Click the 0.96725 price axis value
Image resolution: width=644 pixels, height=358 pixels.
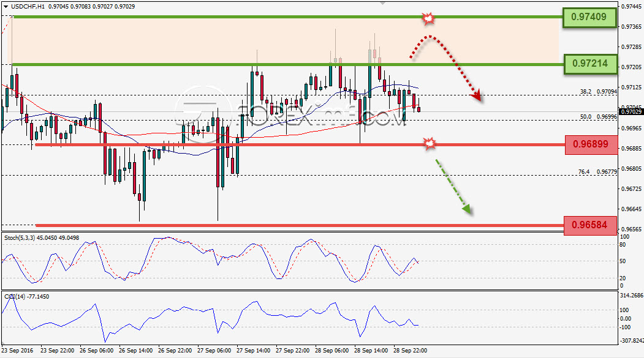click(632, 189)
